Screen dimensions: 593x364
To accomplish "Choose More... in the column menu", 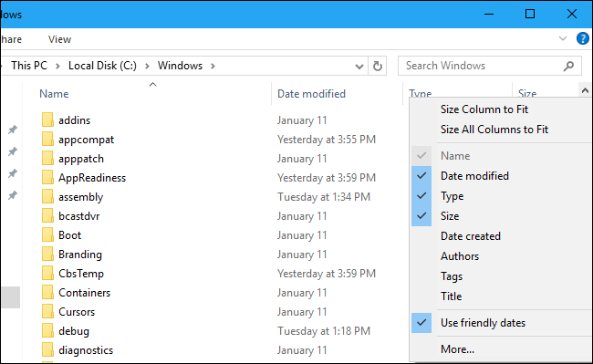I will [457, 348].
